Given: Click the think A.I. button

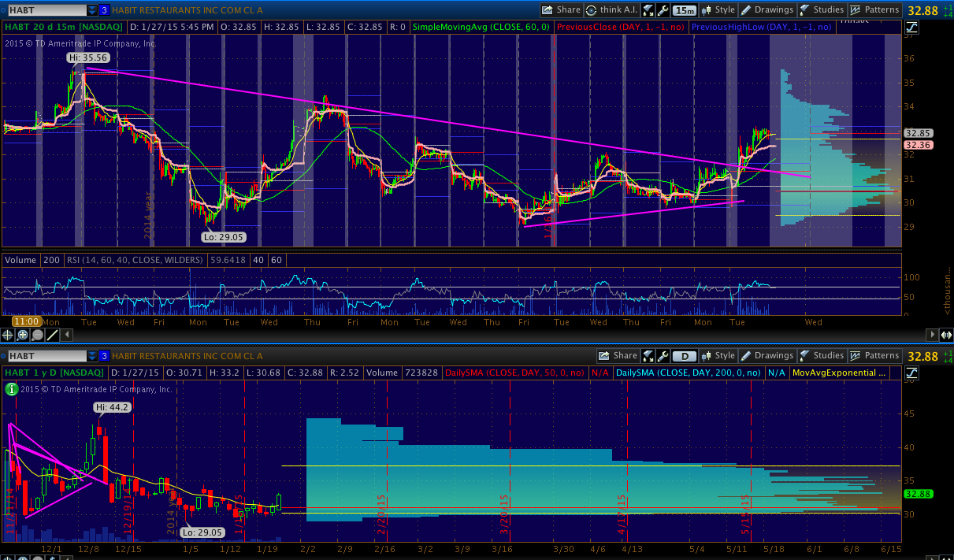Looking at the screenshot, I should pyautogui.click(x=611, y=10).
